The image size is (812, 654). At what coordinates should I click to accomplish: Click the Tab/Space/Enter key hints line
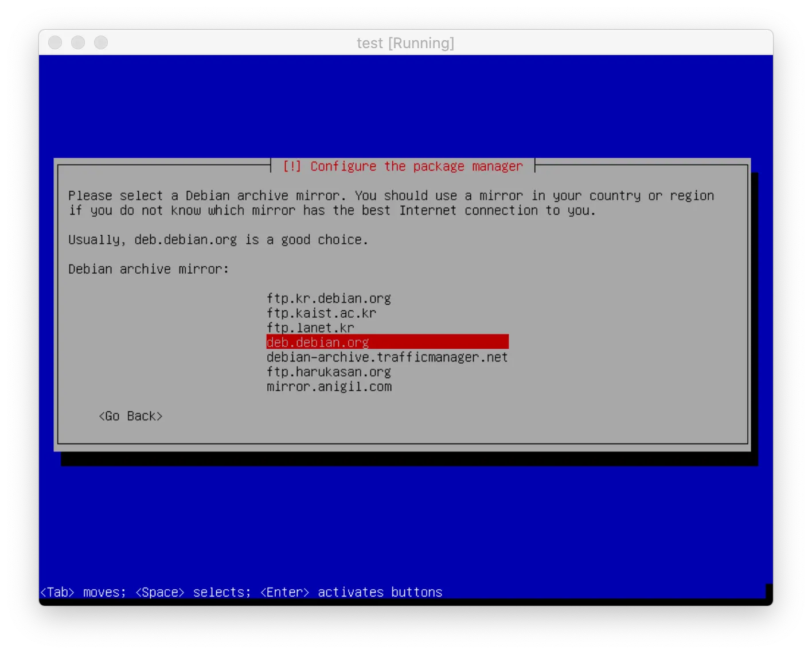[x=241, y=592]
